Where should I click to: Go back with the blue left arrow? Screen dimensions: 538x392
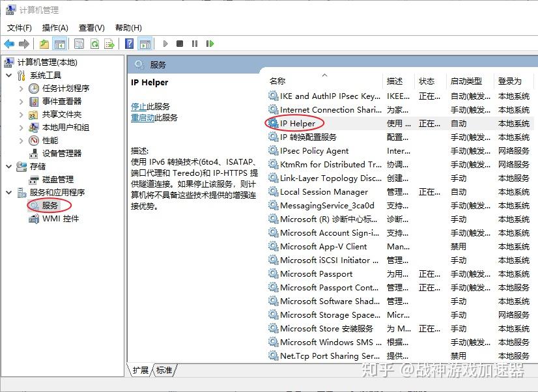pyautogui.click(x=9, y=44)
